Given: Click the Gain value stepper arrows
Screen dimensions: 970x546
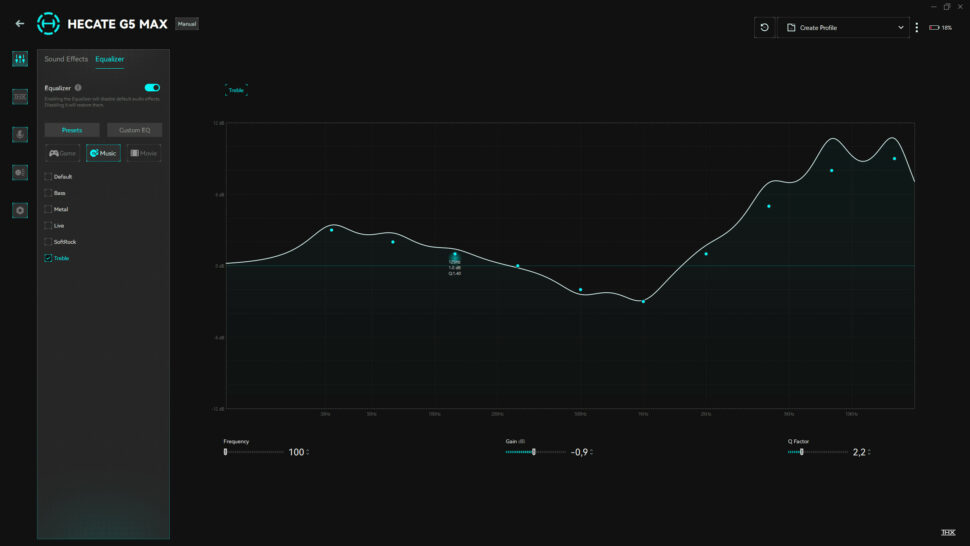Looking at the screenshot, I should (x=591, y=452).
